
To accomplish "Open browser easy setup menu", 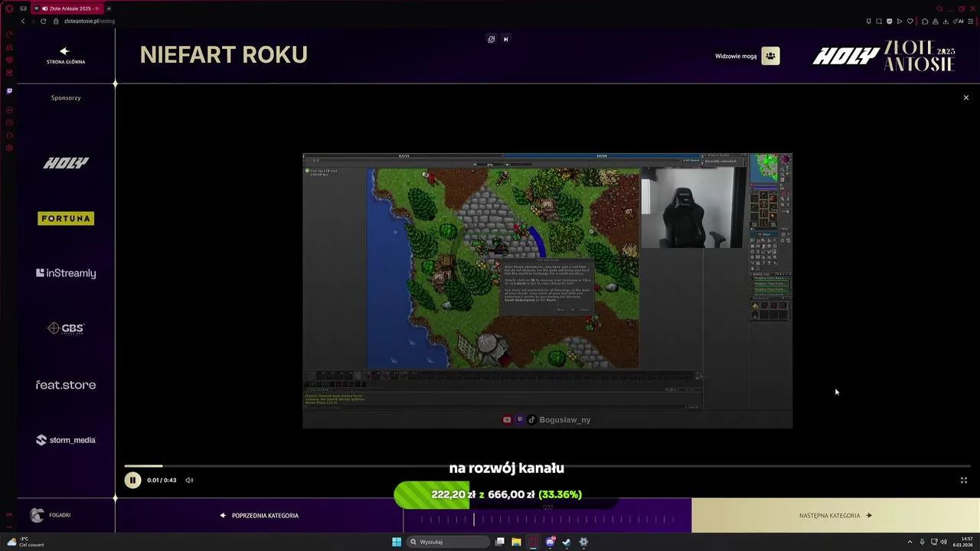I will pos(971,21).
